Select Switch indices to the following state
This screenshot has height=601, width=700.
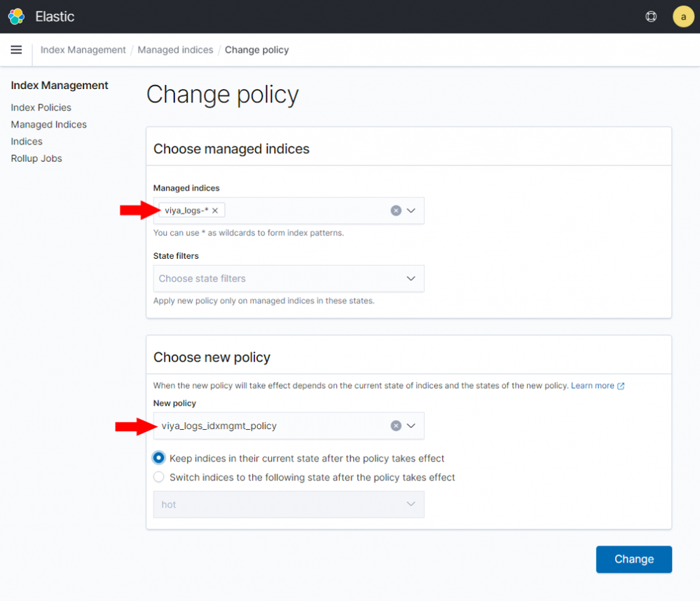[x=158, y=477]
